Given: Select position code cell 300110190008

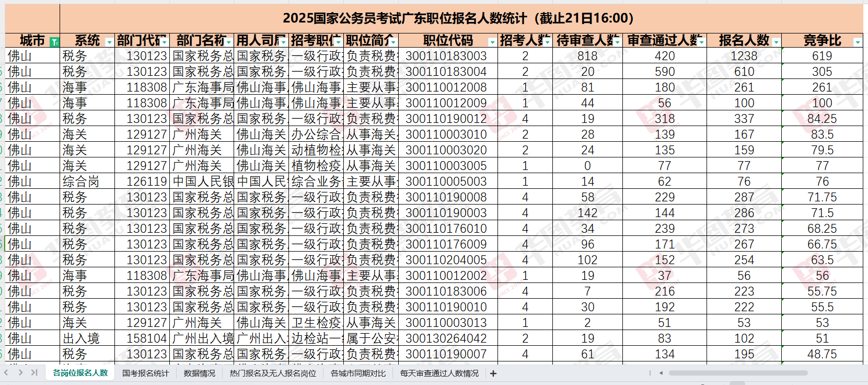Looking at the screenshot, I should click(448, 197).
